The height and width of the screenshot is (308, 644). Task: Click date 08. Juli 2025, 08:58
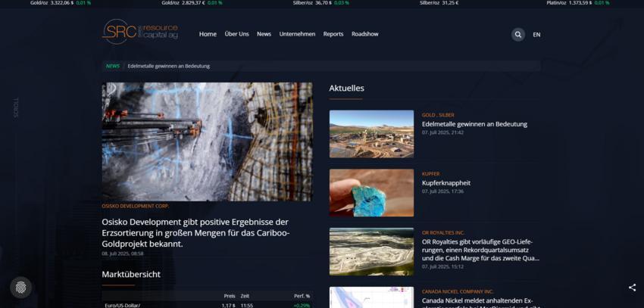point(123,254)
